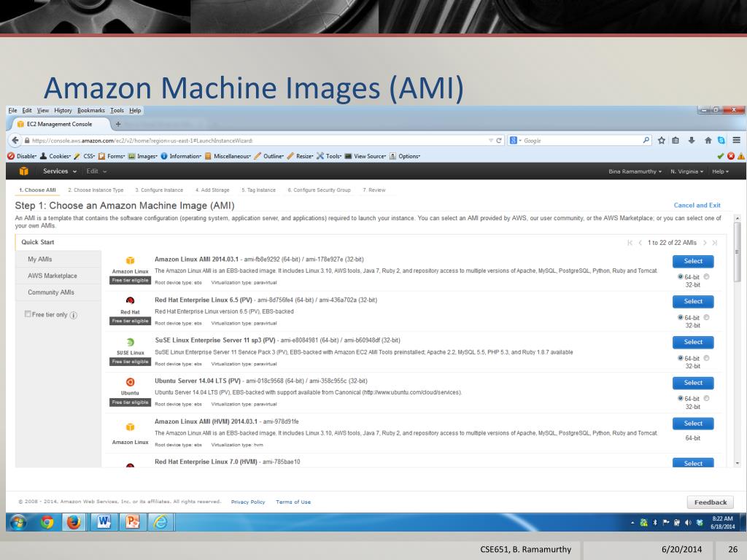This screenshot has width=747, height=560.
Task: Switch to step 2 Choose Instance Type
Action: point(96,190)
